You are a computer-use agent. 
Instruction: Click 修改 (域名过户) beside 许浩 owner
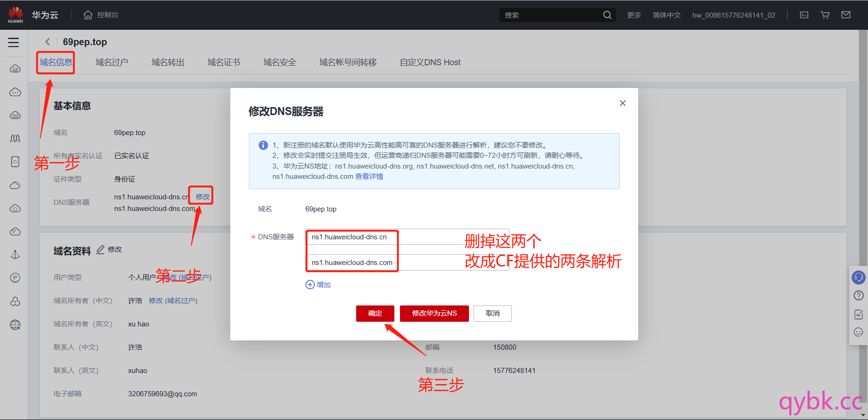pyautogui.click(x=173, y=301)
